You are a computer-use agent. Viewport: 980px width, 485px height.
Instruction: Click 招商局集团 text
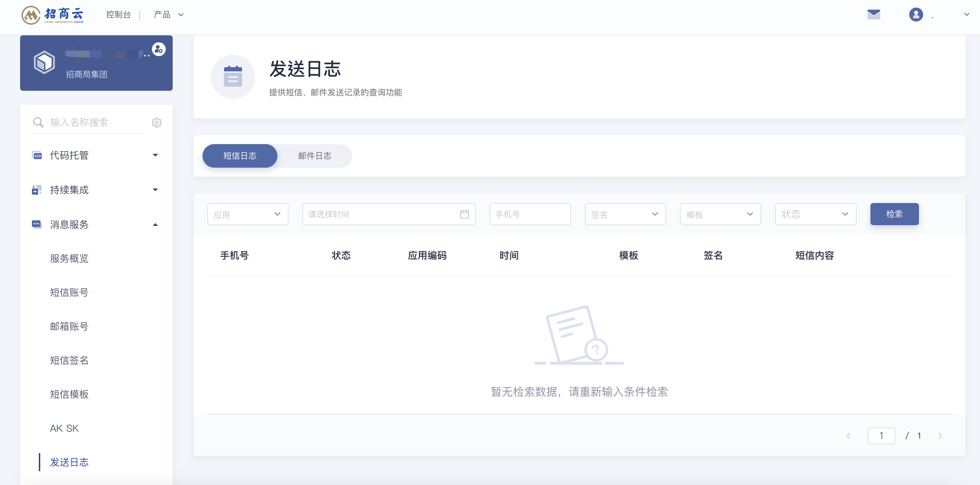(x=86, y=74)
